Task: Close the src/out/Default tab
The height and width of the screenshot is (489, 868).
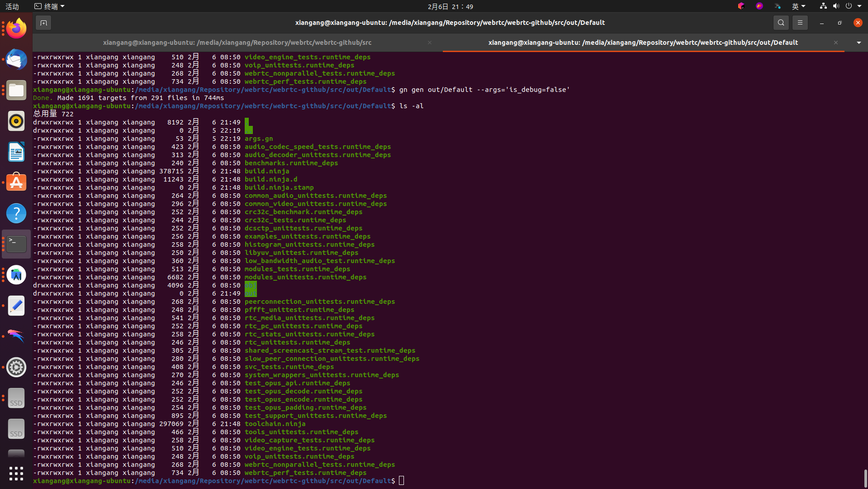Action: pyautogui.click(x=836, y=43)
